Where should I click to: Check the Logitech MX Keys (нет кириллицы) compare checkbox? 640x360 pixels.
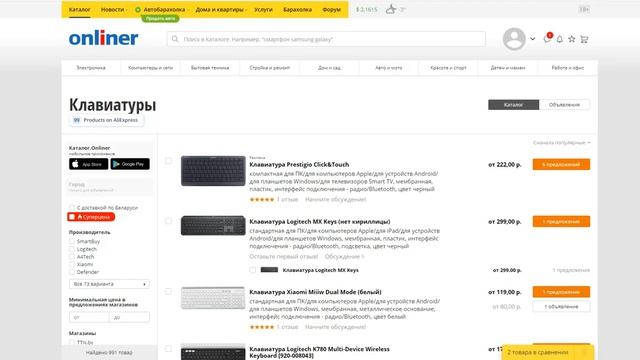[168, 221]
